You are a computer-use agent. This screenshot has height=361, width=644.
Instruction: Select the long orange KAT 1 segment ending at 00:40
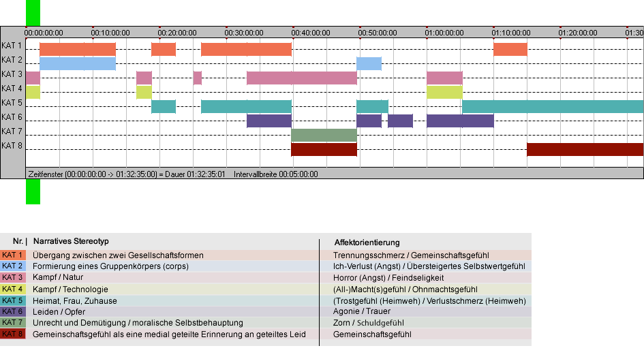tap(247, 49)
